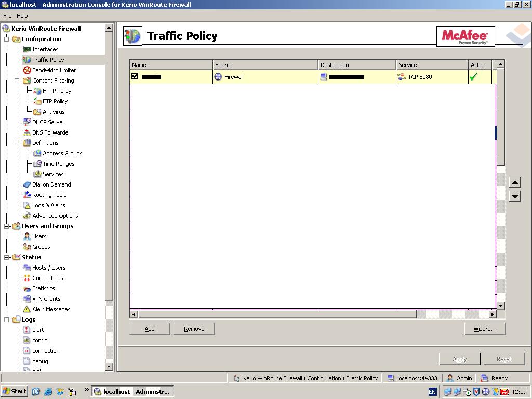Select the Address Groups icon
Screen dimensions: 532x399
click(x=37, y=153)
